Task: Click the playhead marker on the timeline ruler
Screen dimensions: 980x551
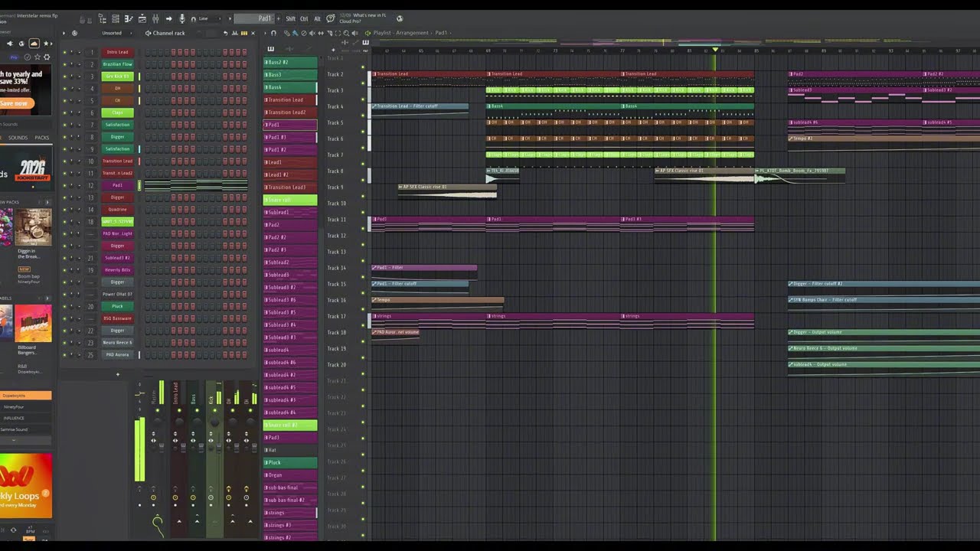Action: (716, 51)
